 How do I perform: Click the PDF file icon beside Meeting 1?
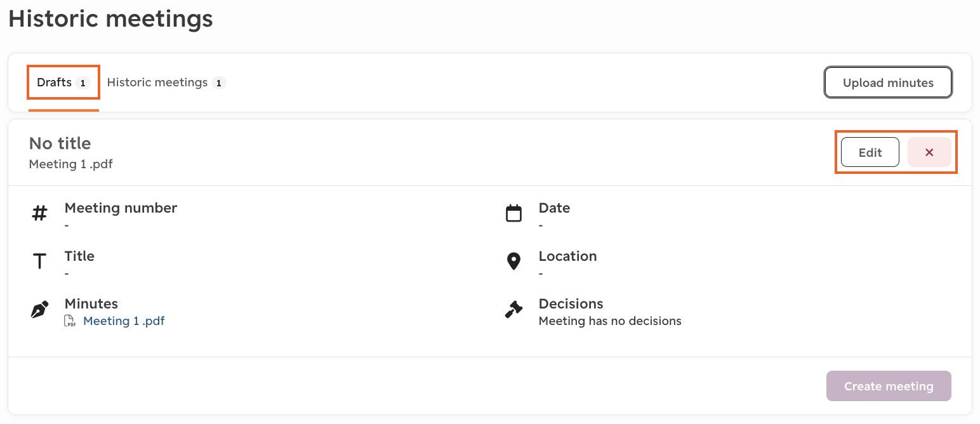[70, 321]
